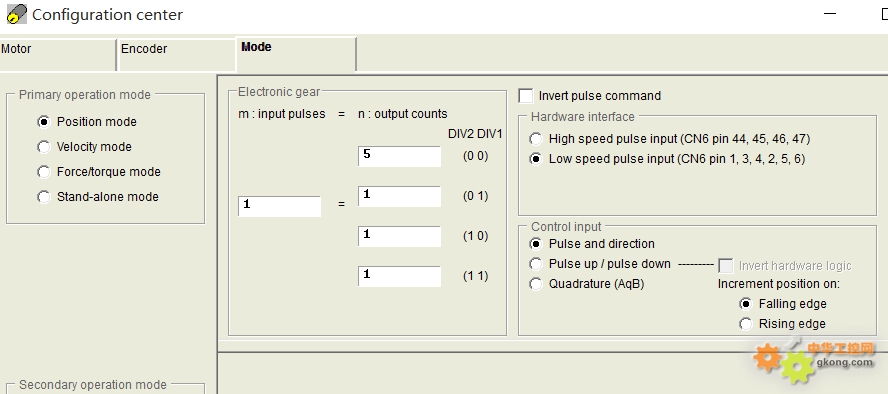888x394 pixels.
Task: Enable Invert pulse command checkbox
Action: point(526,96)
